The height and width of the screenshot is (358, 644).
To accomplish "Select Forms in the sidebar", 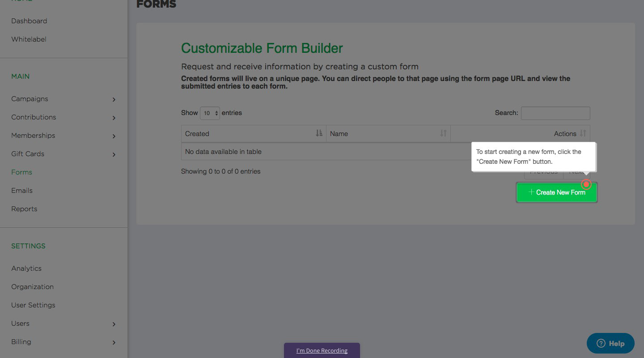I will click(21, 172).
